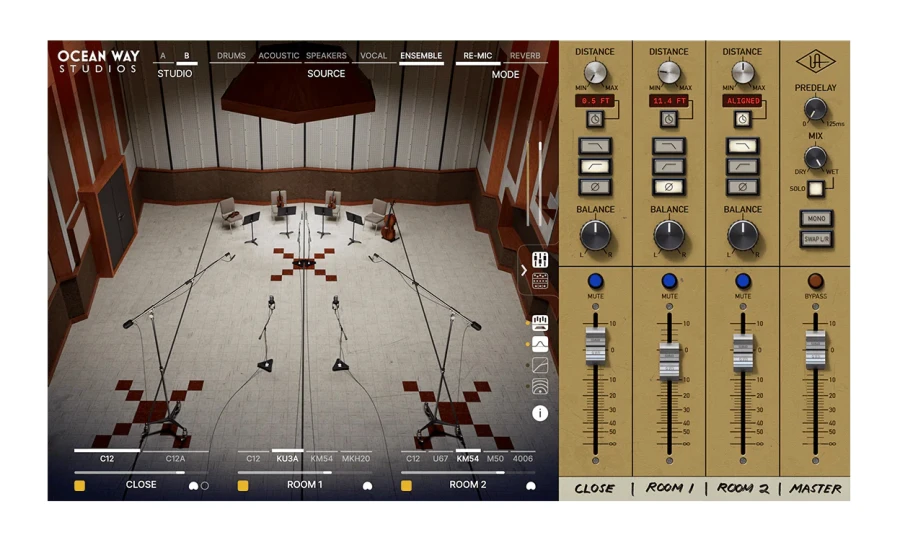Switch mode to REVERB

(x=525, y=56)
